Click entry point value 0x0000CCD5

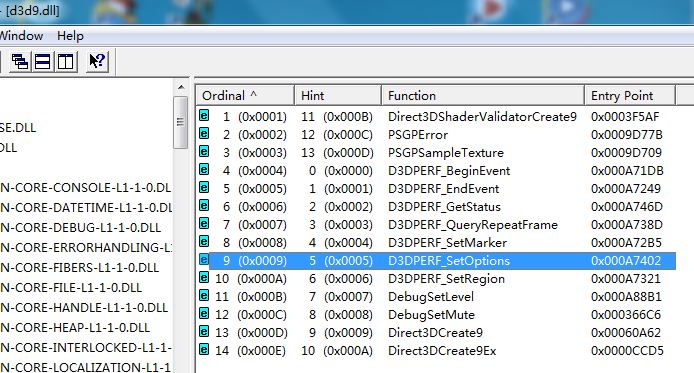pyautogui.click(x=627, y=351)
